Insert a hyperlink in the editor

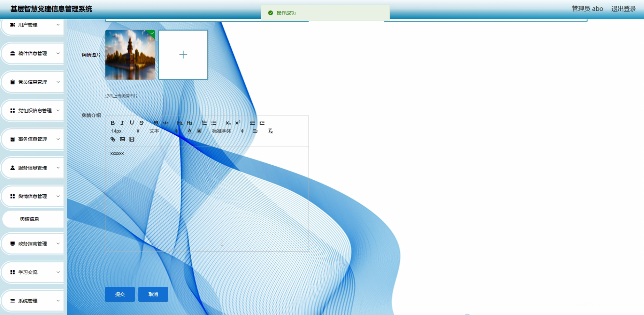click(113, 139)
